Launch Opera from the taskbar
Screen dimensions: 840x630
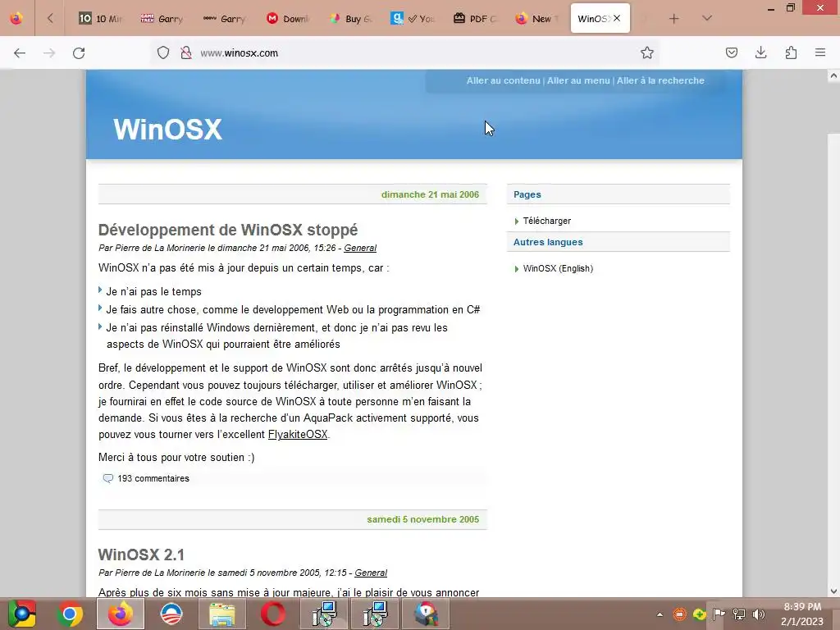(273, 614)
